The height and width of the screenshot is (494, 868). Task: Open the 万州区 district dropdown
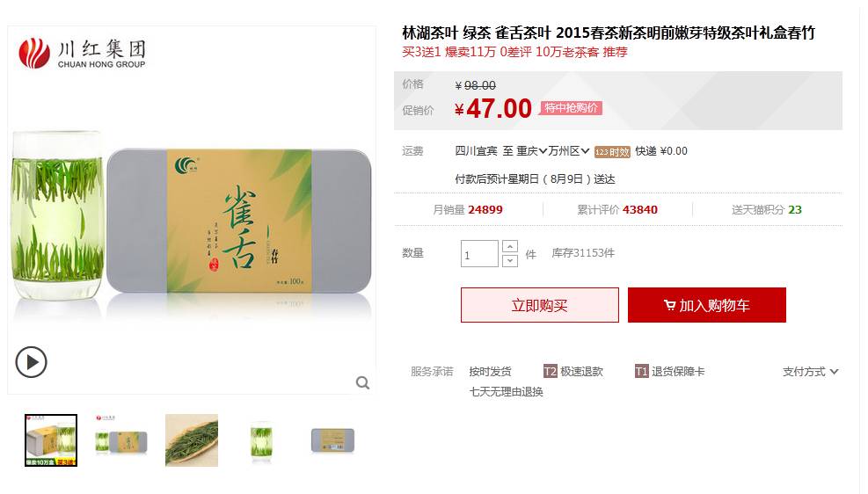[x=568, y=151]
